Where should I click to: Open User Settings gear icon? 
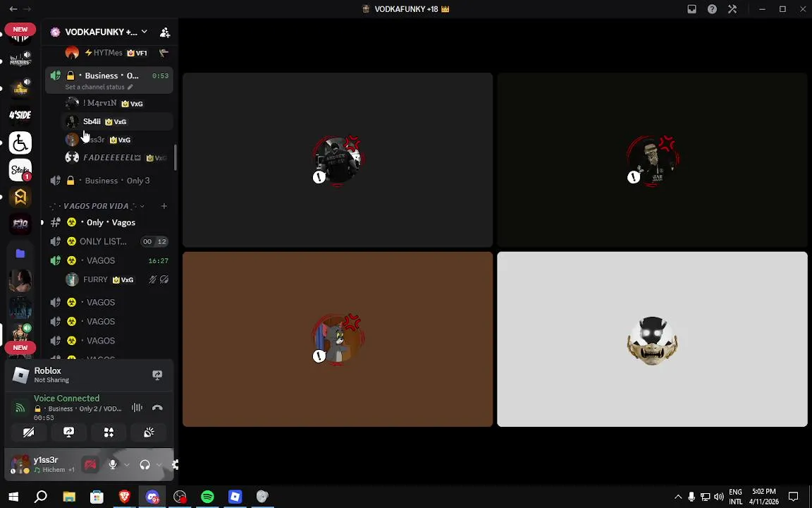click(175, 464)
